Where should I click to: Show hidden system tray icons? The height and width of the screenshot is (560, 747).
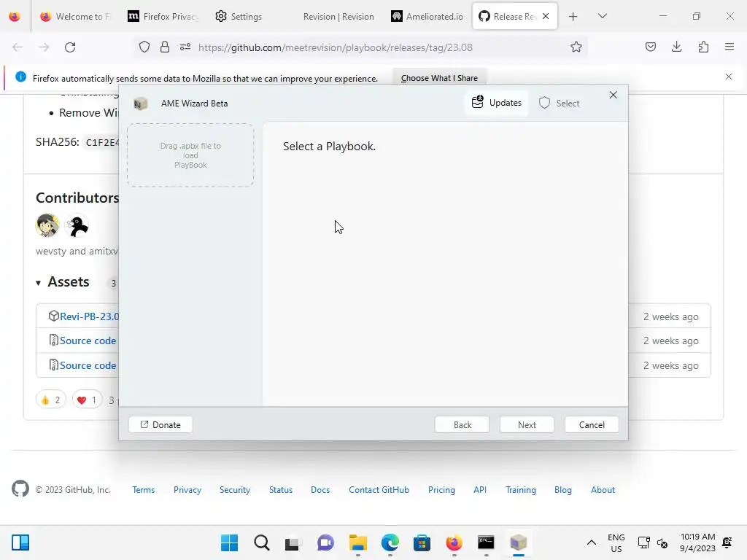[x=591, y=542]
